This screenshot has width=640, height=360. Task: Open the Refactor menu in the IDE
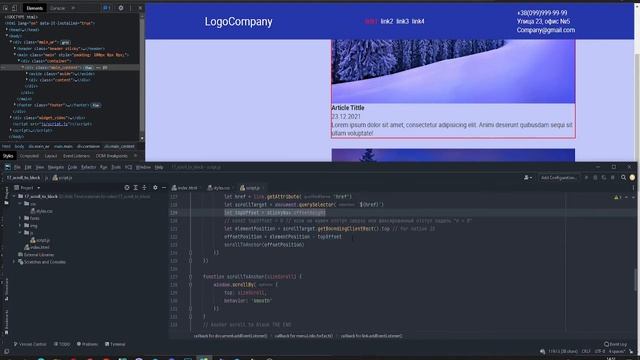click(88, 167)
